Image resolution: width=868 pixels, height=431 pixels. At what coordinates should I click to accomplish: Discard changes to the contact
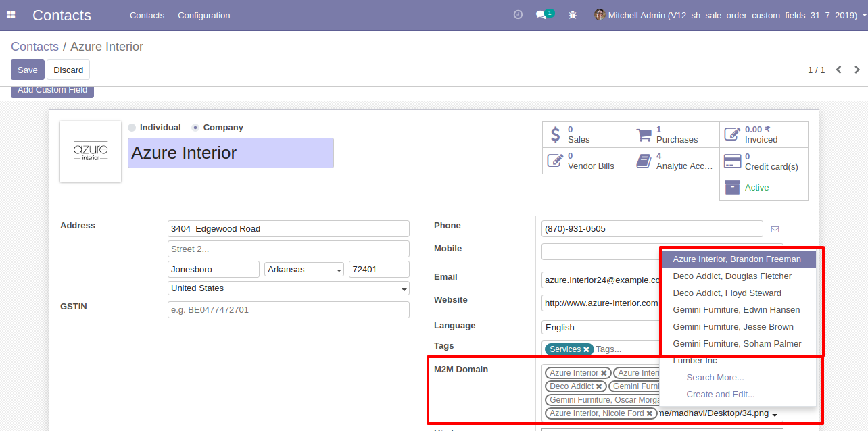(68, 70)
